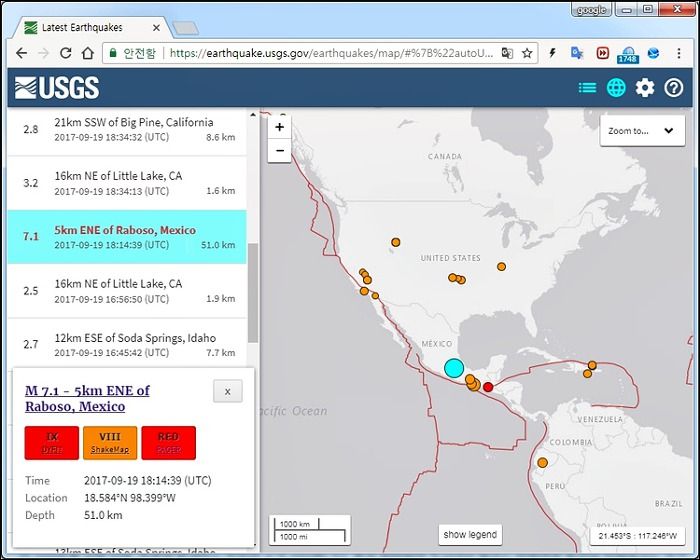Image resolution: width=700 pixels, height=560 pixels.
Task: Click orange marker in northwestern United States
Action: [x=396, y=242]
